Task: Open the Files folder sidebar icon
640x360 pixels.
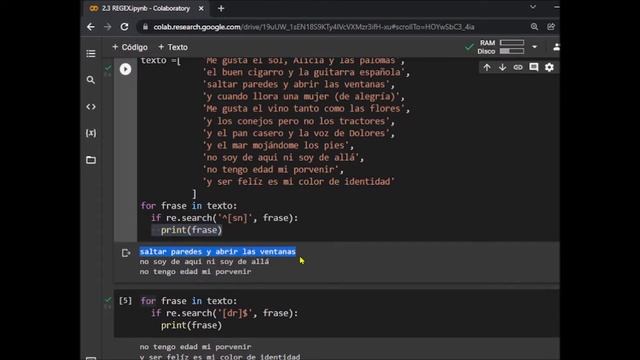Action: tap(91, 160)
